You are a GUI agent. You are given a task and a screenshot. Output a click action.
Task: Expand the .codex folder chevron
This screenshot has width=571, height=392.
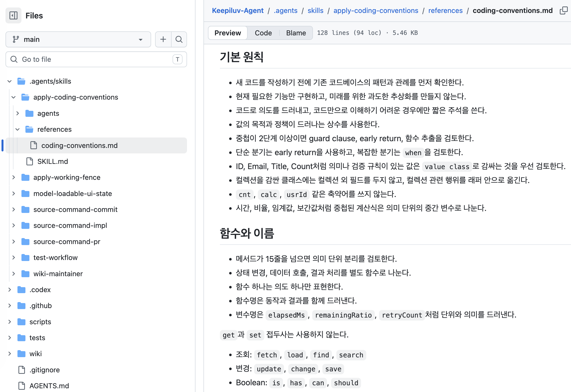pos(9,290)
